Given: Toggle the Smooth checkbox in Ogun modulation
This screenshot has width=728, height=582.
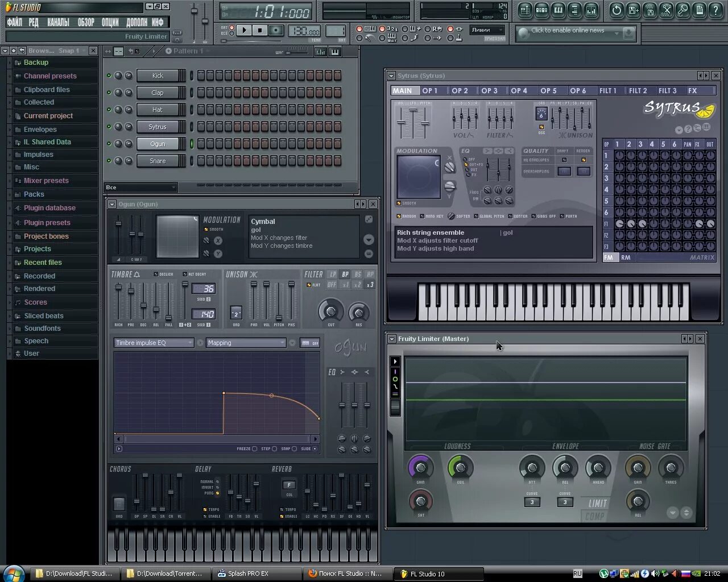Looking at the screenshot, I should point(206,230).
